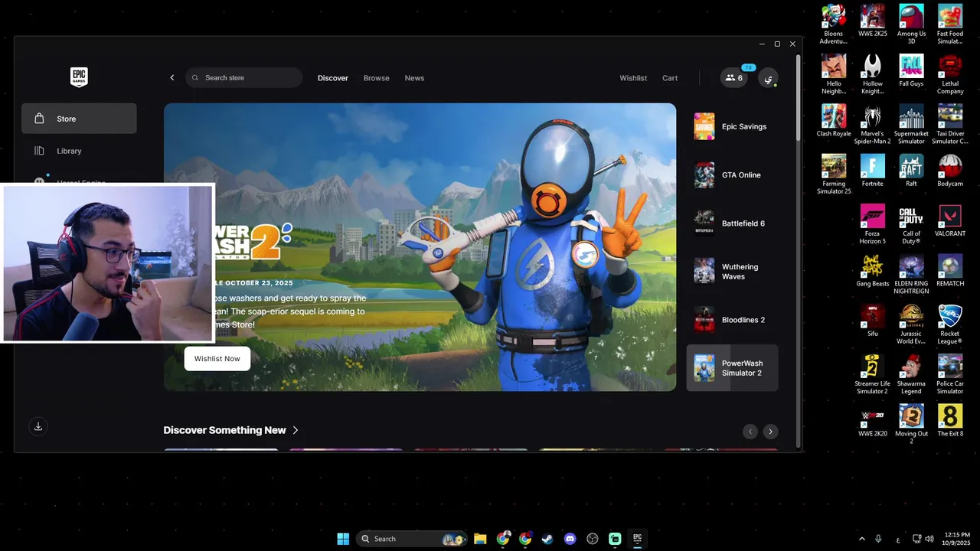Open Fast Food Simulator desktop shortcut

click(x=950, y=24)
